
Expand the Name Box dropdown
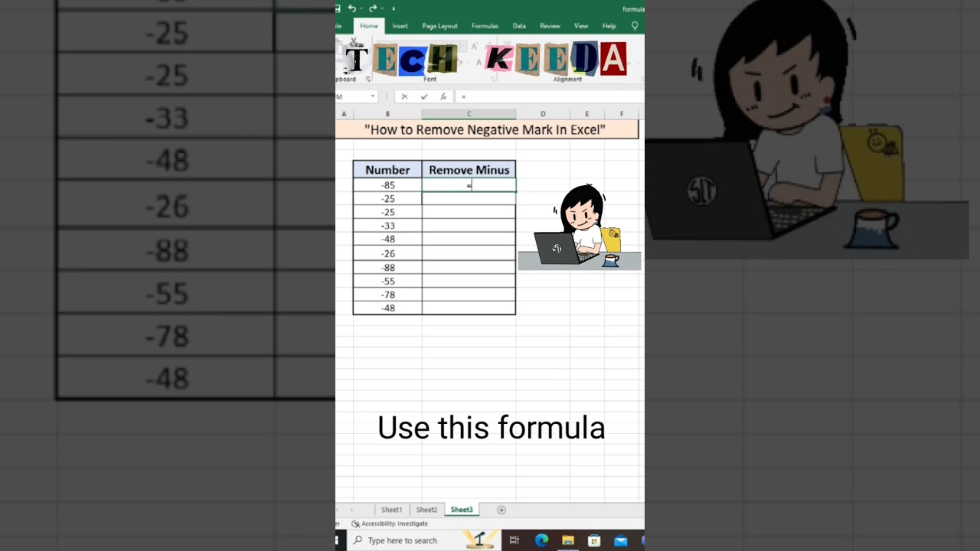(373, 96)
